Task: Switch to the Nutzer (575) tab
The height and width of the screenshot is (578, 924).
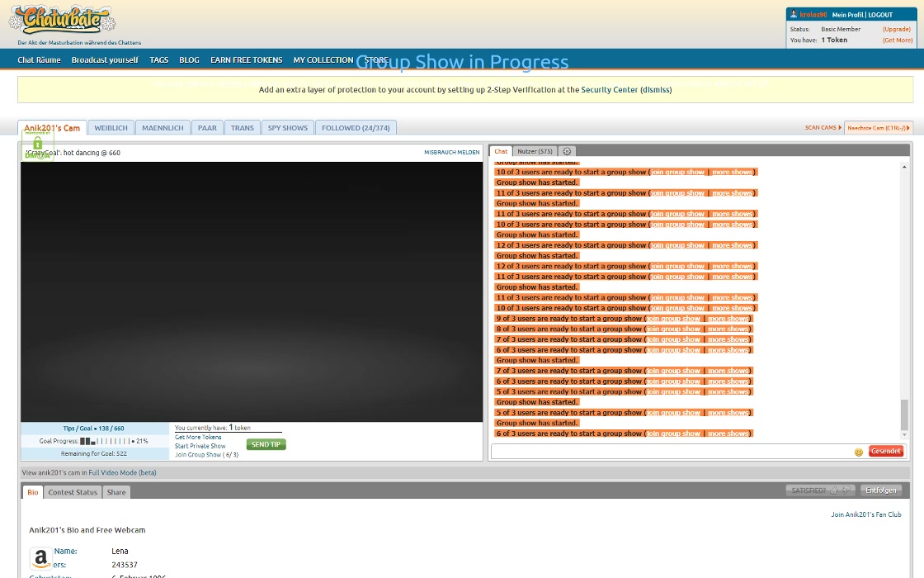Action: [535, 152]
